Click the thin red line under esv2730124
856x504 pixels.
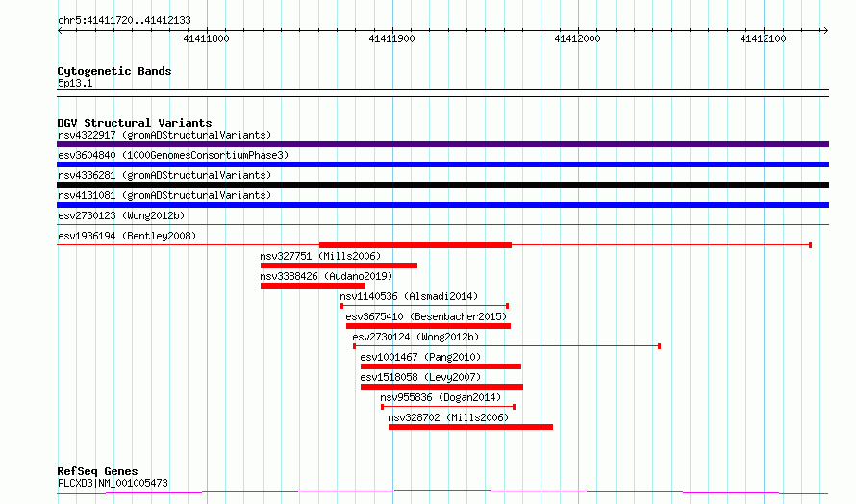pyautogui.click(x=507, y=346)
